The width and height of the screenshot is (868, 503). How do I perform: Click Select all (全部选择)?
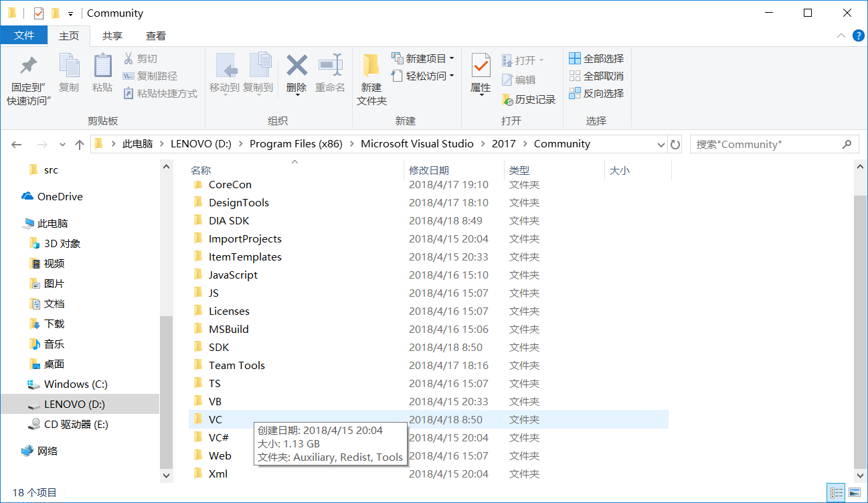(596, 58)
